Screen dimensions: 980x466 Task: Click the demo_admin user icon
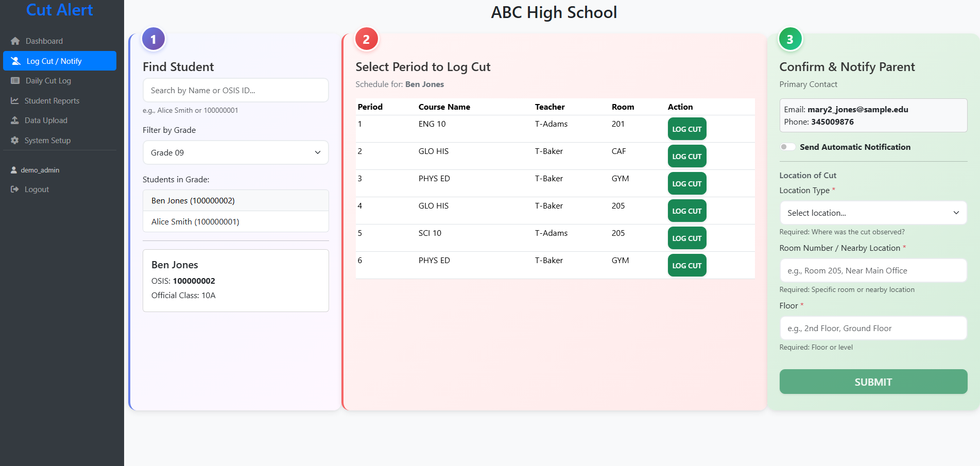point(14,170)
